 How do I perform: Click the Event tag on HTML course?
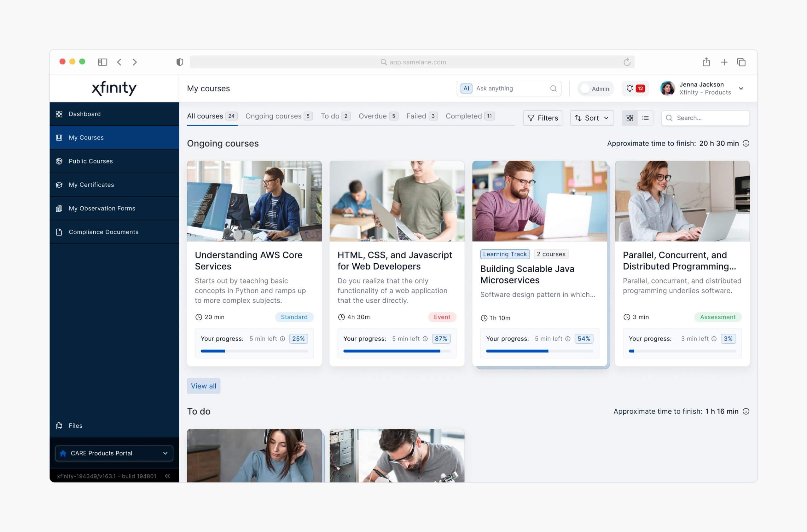[x=442, y=317]
